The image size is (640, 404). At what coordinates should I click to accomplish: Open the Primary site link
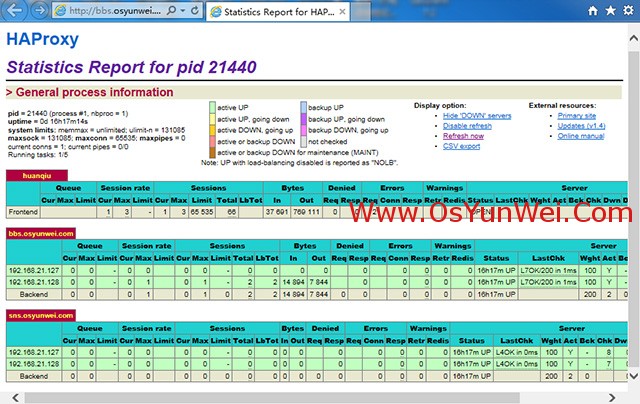click(577, 116)
